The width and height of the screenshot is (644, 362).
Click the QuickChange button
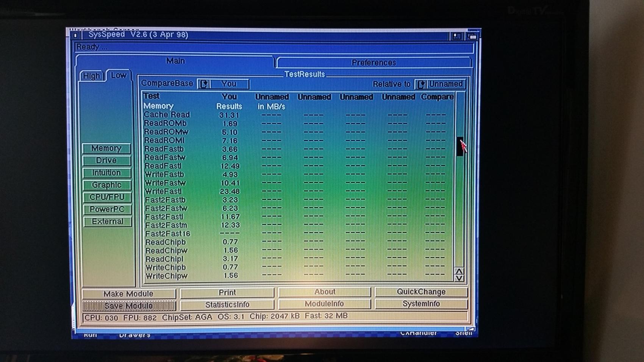[421, 292]
